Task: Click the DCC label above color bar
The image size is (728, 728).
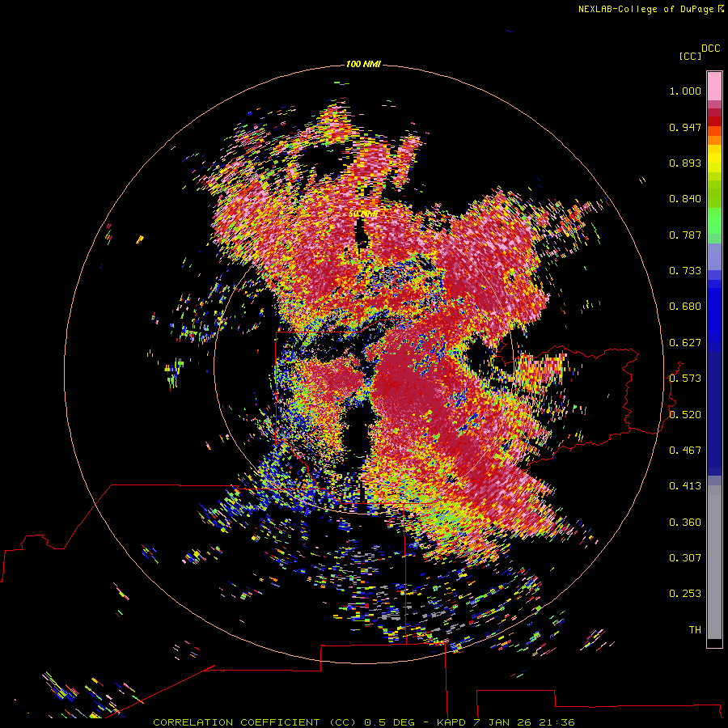Action: [x=711, y=49]
